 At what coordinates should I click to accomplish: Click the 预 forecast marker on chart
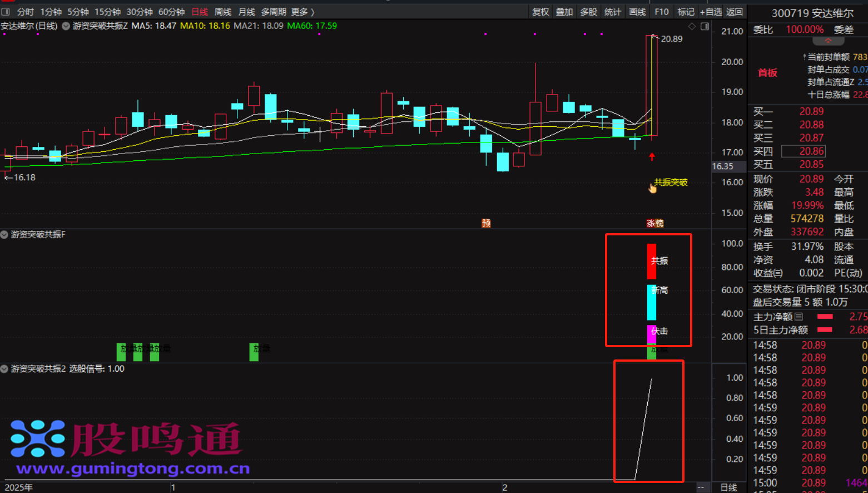[x=486, y=223]
